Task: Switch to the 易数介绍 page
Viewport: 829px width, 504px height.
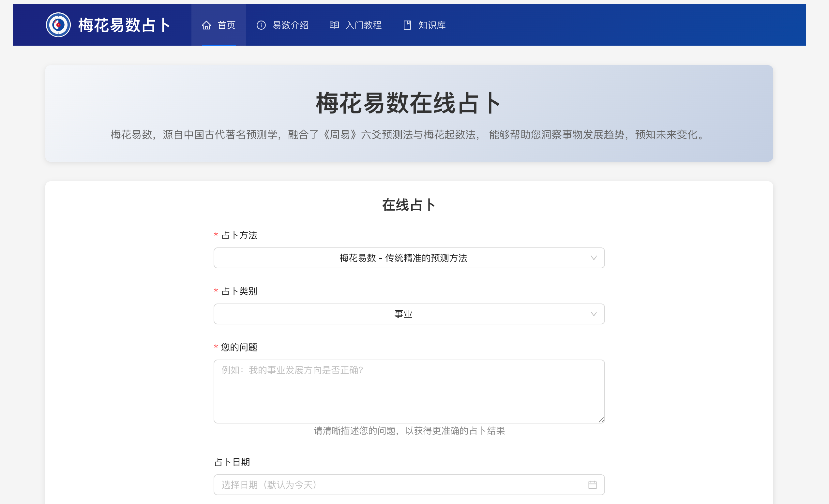Action: click(291, 25)
